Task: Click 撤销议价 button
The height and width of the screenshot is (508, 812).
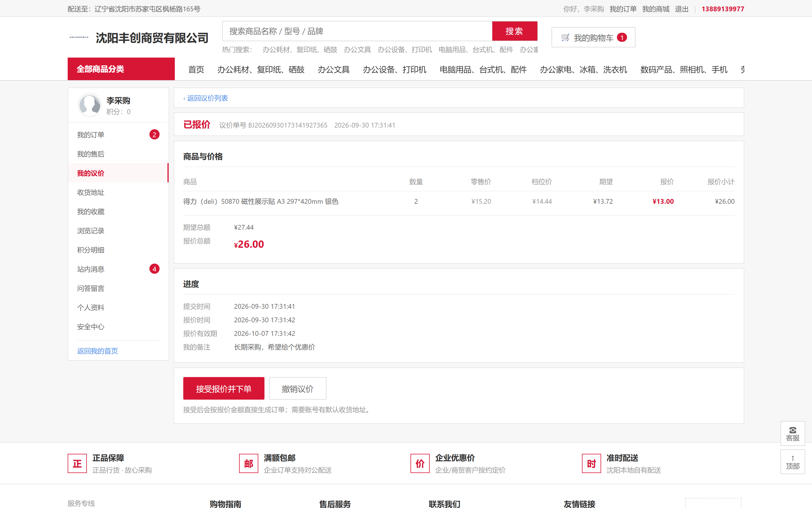Action: pyautogui.click(x=298, y=388)
